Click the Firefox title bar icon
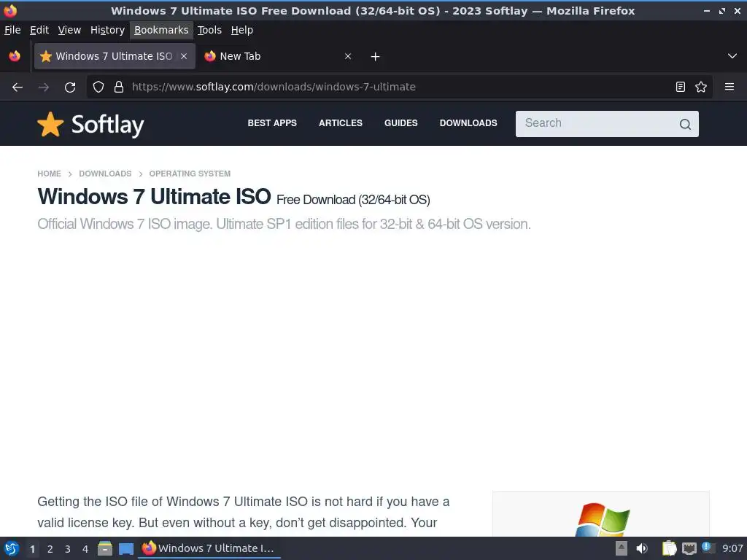This screenshot has width=747, height=560. tap(10, 10)
